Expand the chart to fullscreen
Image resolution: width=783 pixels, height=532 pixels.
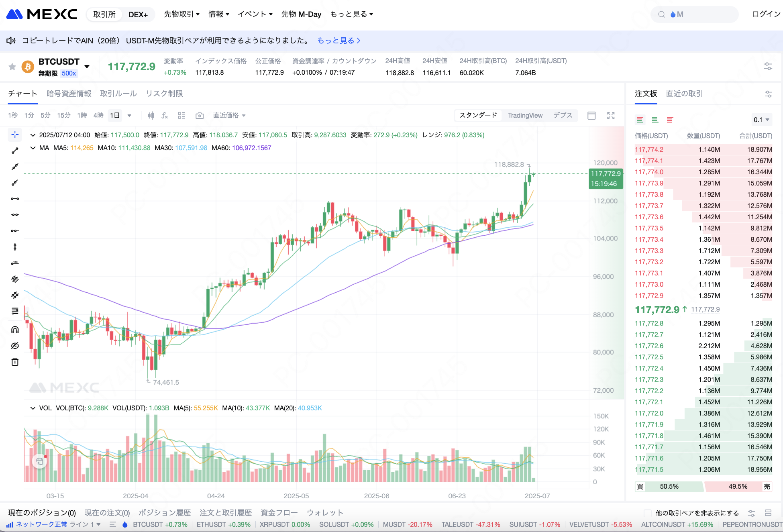pyautogui.click(x=611, y=116)
